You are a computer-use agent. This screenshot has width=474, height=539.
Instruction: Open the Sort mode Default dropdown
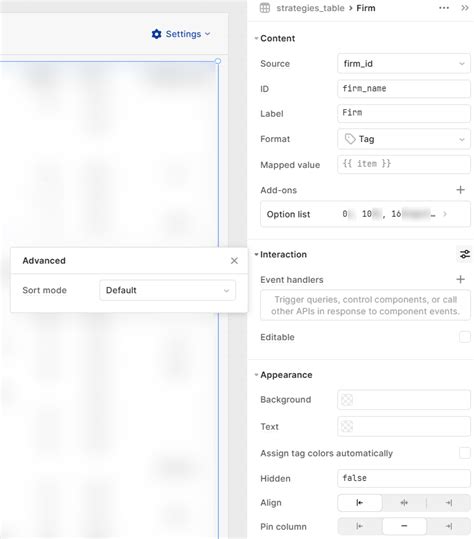[167, 290]
